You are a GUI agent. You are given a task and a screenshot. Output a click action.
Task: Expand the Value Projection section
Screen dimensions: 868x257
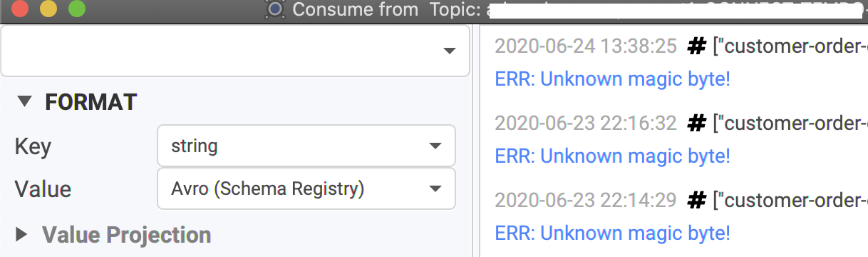pyautogui.click(x=21, y=234)
